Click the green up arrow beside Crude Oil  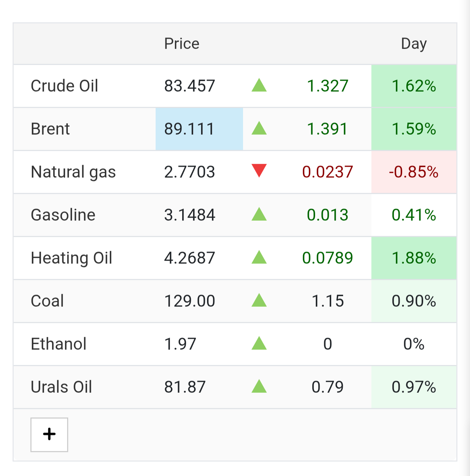(259, 85)
